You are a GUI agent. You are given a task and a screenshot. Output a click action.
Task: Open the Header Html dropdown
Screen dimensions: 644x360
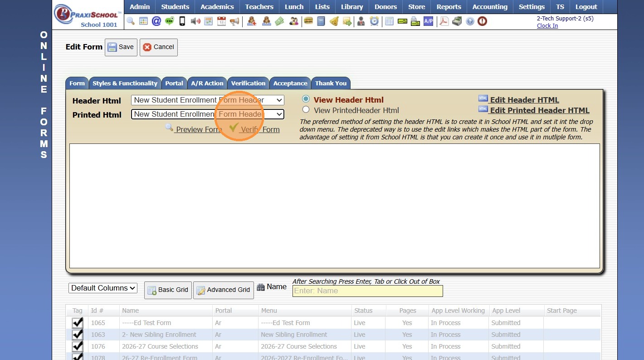pos(208,100)
